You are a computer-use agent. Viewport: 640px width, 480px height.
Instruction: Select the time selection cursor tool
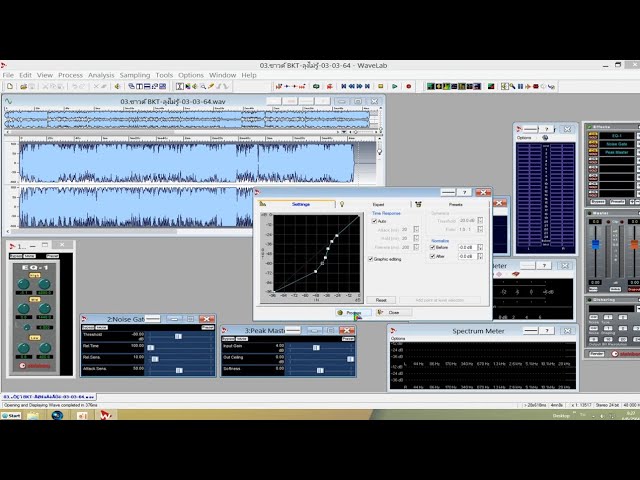(180, 87)
